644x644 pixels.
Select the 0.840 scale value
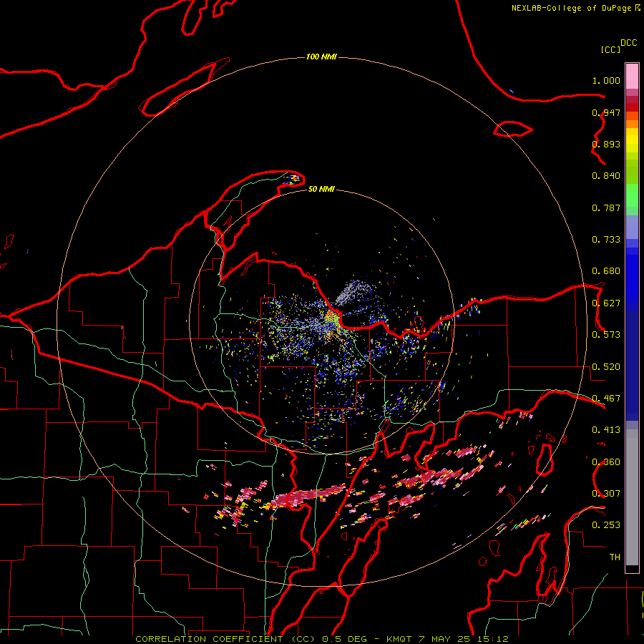pos(606,176)
